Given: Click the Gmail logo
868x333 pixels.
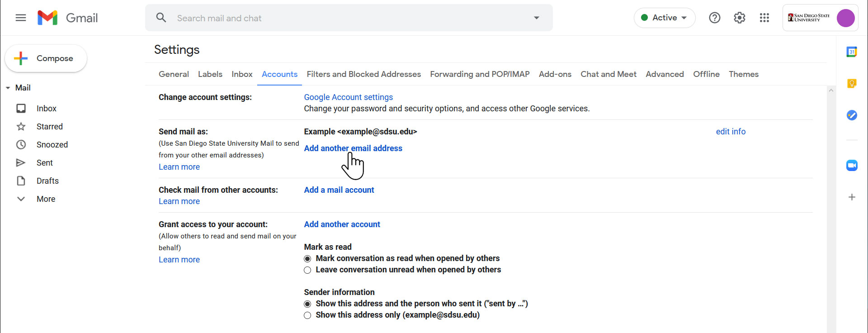Looking at the screenshot, I should click(68, 18).
